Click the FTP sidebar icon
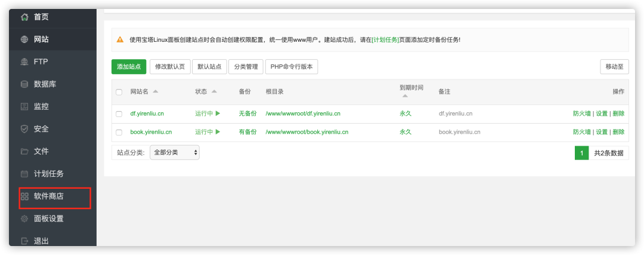 [24, 62]
